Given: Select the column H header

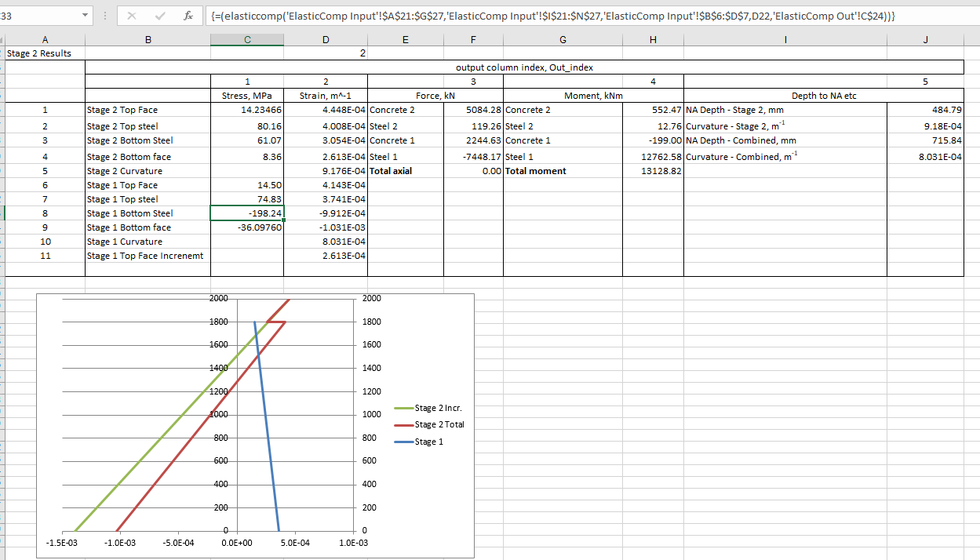Looking at the screenshot, I should [653, 39].
